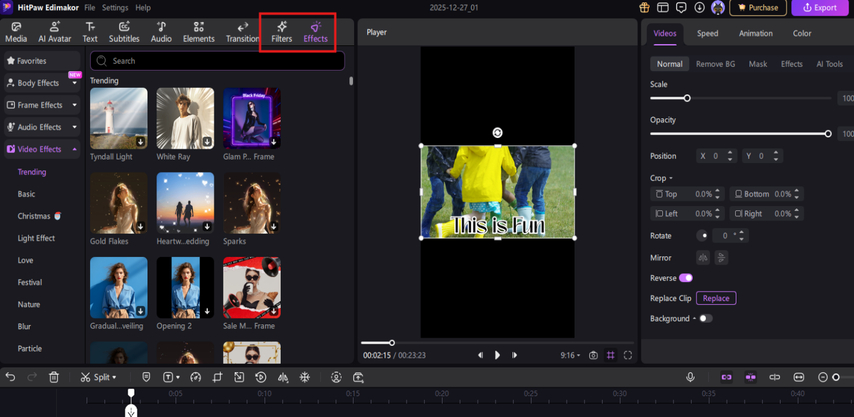Select the Mask sub-tab
The height and width of the screenshot is (417, 854).
(x=758, y=64)
